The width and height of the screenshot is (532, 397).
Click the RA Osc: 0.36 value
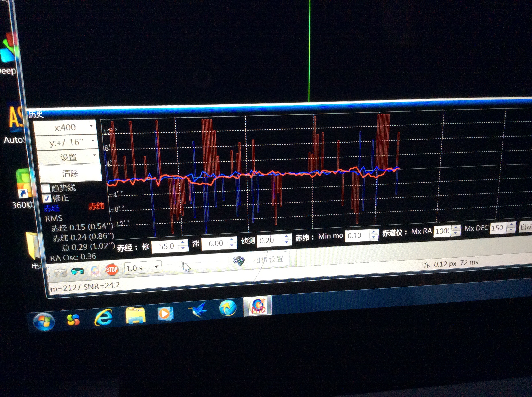tap(73, 257)
